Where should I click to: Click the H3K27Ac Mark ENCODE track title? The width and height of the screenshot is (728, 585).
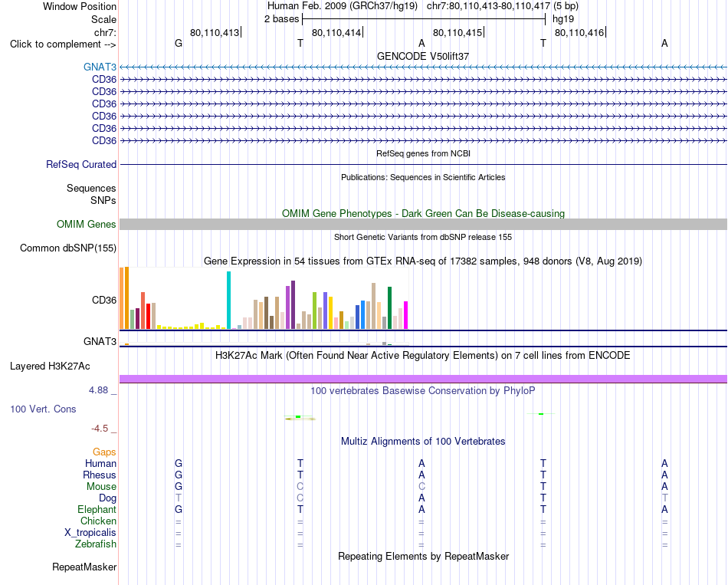pos(423,356)
